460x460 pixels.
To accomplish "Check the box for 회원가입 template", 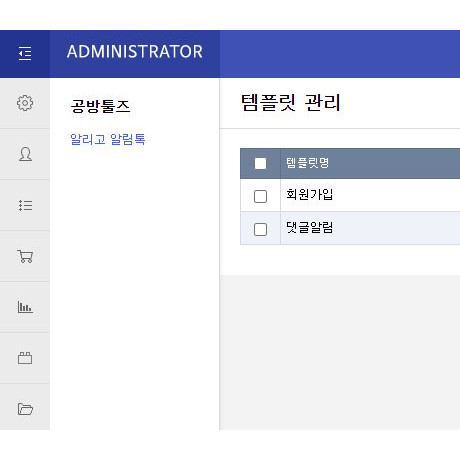I will pyautogui.click(x=260, y=196).
